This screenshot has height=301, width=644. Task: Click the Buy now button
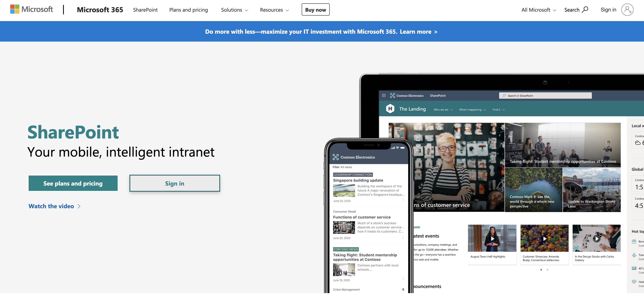[315, 9]
